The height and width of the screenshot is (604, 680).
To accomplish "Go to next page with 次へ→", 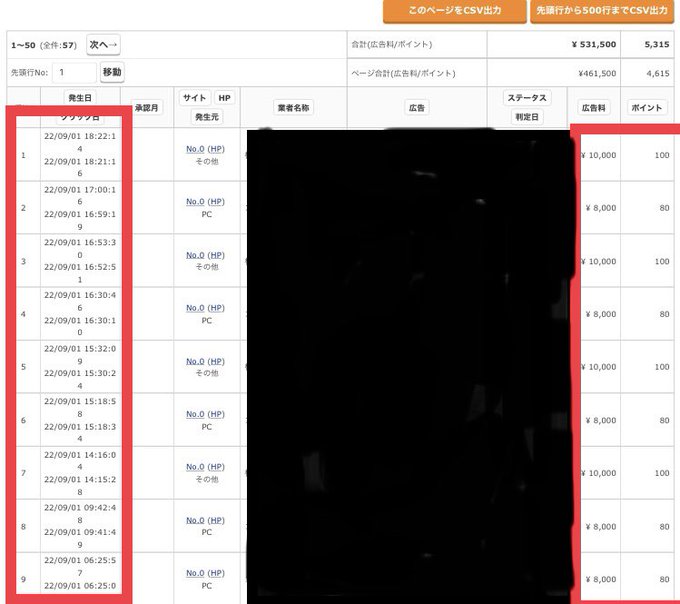I will [103, 44].
